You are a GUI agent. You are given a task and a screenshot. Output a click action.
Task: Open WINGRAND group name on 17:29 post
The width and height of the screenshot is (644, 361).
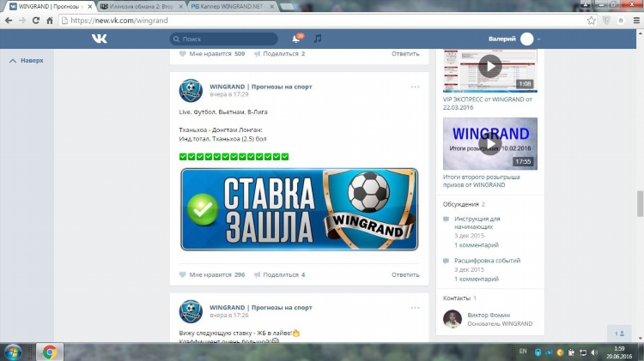261,87
